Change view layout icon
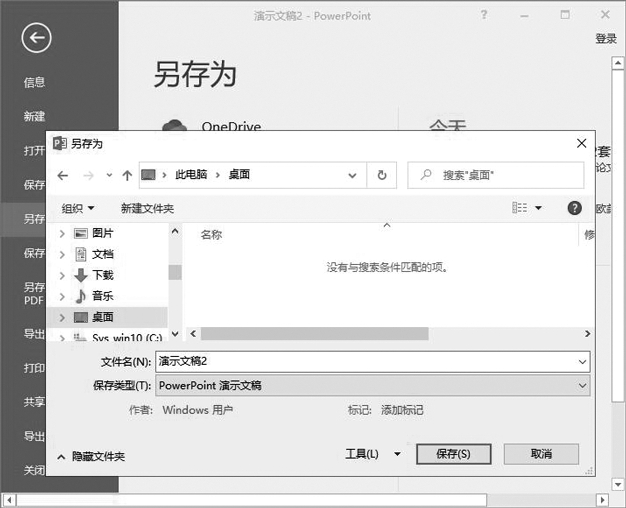626x508 pixels. pos(519,208)
